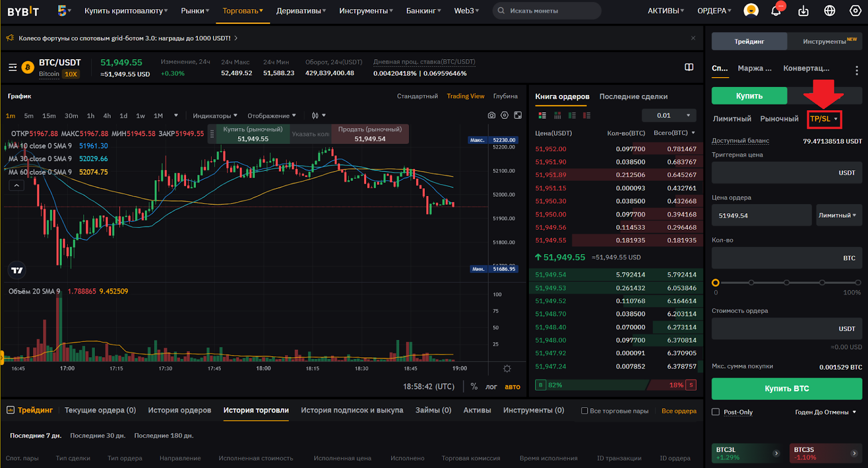This screenshot has height=468, width=868.
Task: Open the user profile avatar
Action: (751, 10)
